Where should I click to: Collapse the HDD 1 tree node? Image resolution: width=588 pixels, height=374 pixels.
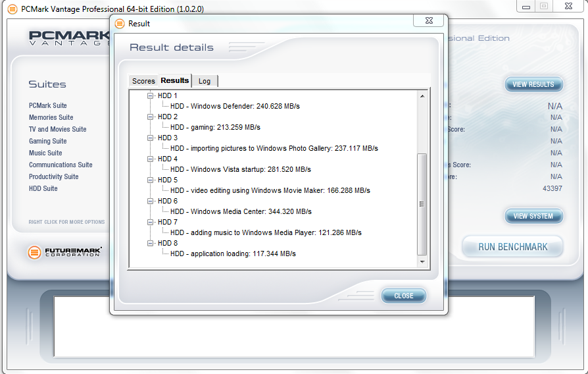150,95
